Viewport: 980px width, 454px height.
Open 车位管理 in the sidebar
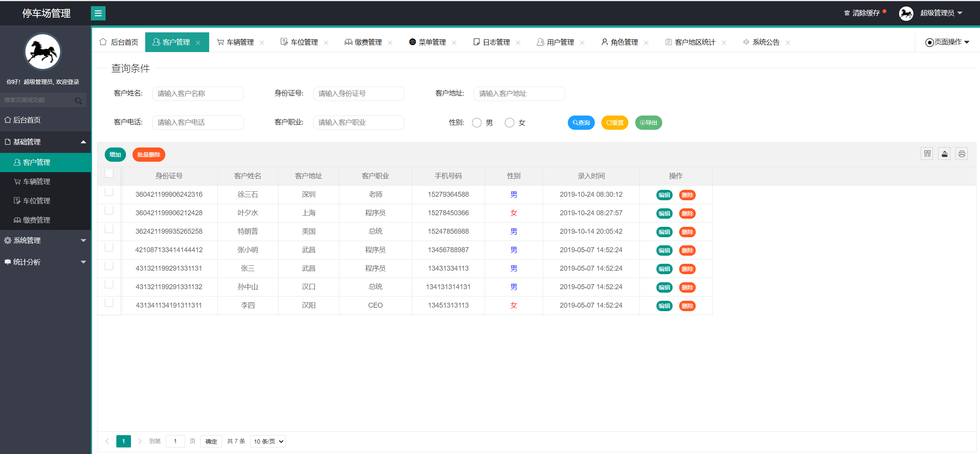(x=45, y=201)
